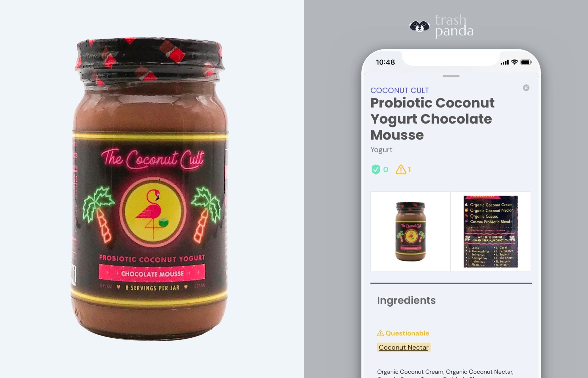Viewport: 588px width, 378px height.
Task: Tap the Wi-Fi status icon
Action: [x=514, y=62]
